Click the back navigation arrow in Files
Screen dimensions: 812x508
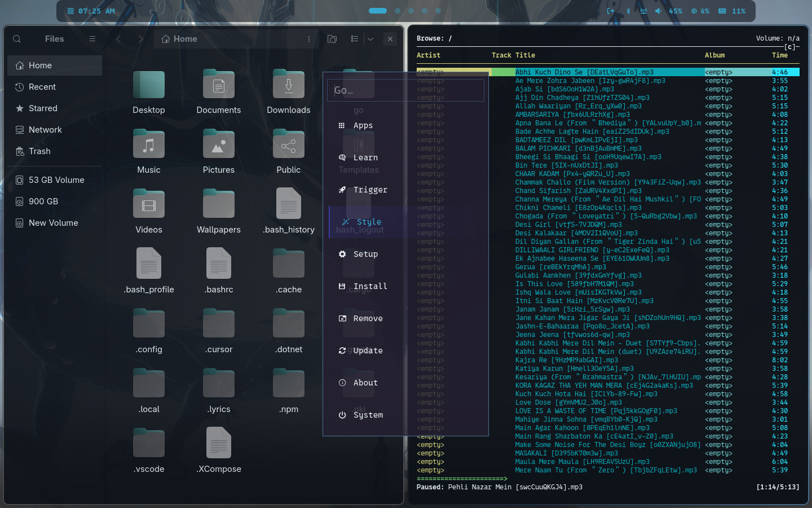coord(118,39)
